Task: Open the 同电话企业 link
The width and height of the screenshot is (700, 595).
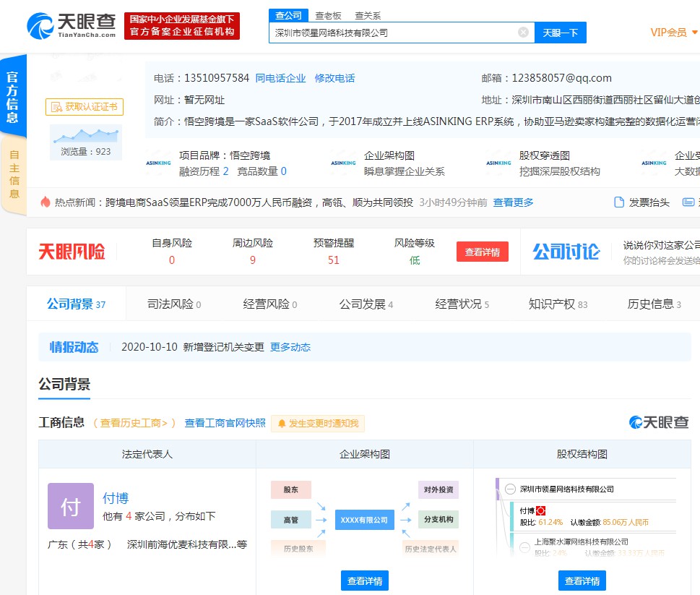Action: point(280,78)
